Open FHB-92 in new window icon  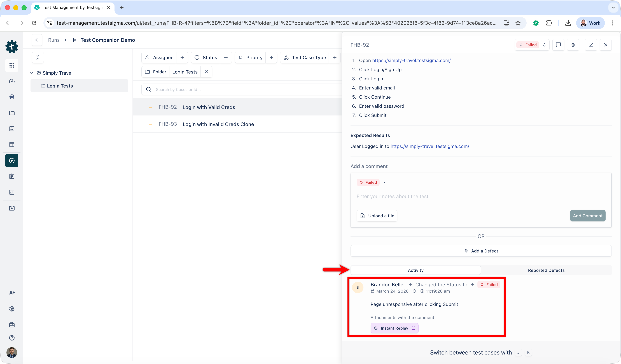[x=591, y=45]
